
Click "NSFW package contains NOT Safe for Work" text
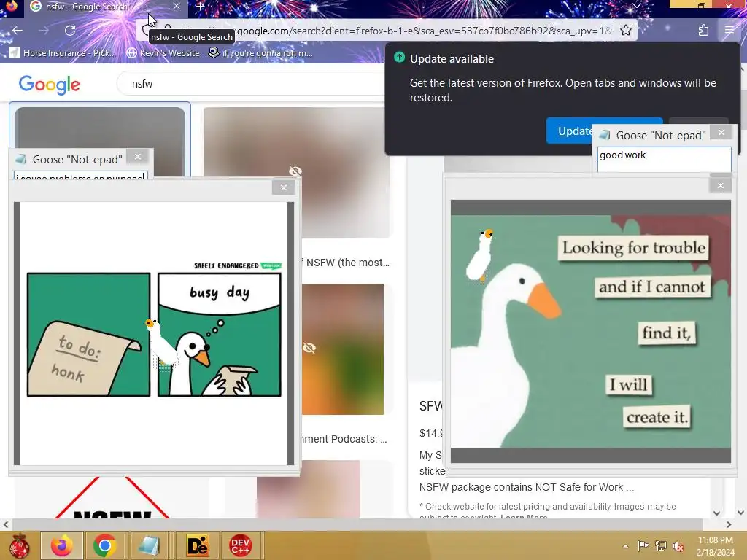pyautogui.click(x=527, y=487)
